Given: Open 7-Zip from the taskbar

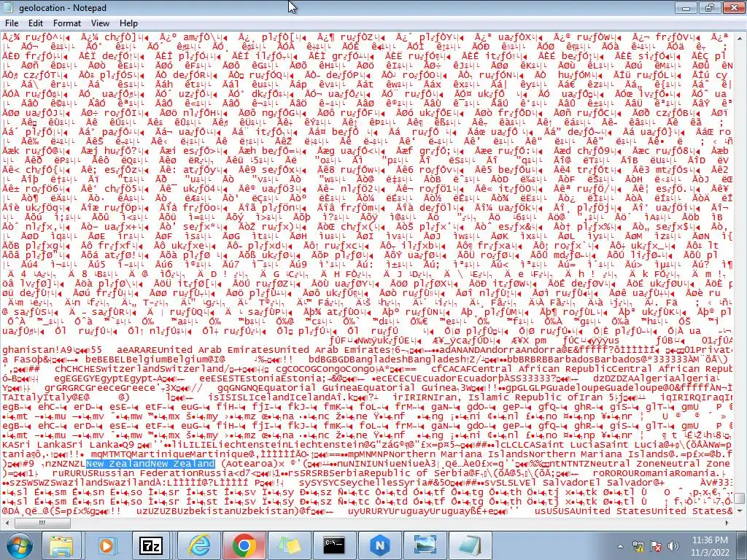Looking at the screenshot, I should pyautogui.click(x=152, y=545).
